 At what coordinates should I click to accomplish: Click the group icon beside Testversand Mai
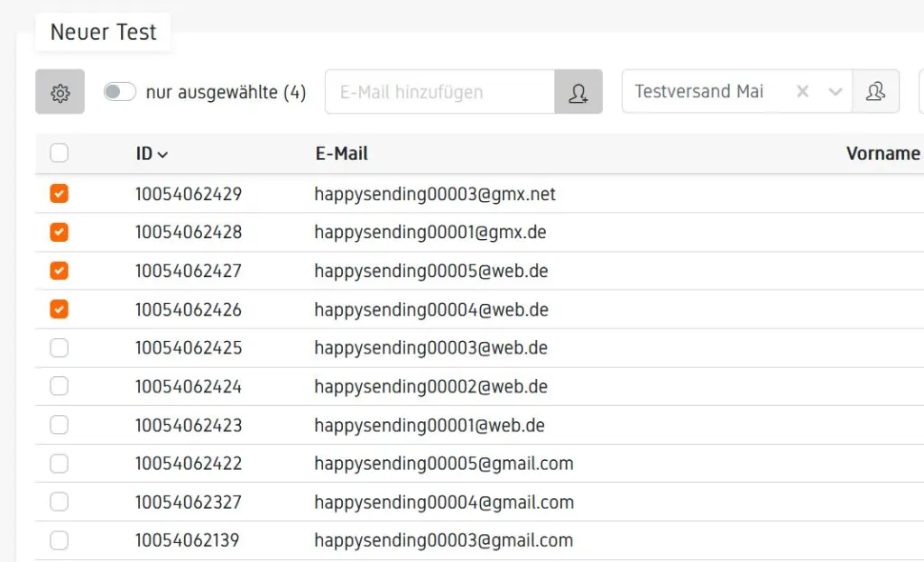click(875, 92)
